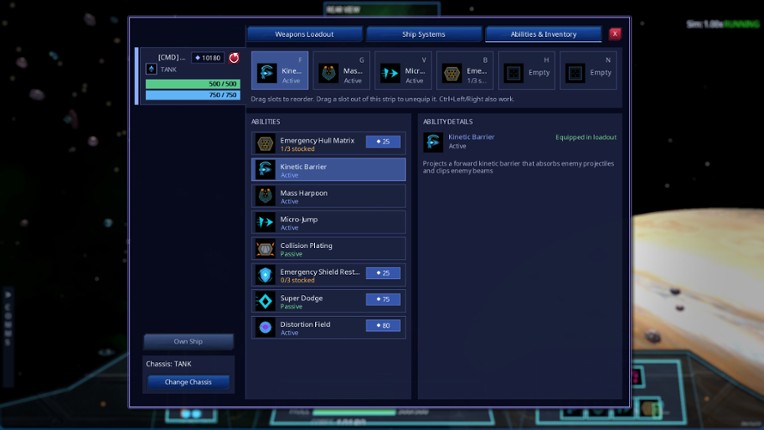Click the Distortion Field list icon
Screen dimensions: 764x430
click(x=265, y=328)
